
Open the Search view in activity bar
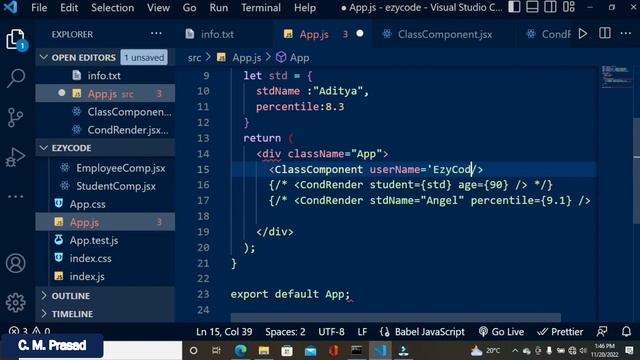point(16,78)
